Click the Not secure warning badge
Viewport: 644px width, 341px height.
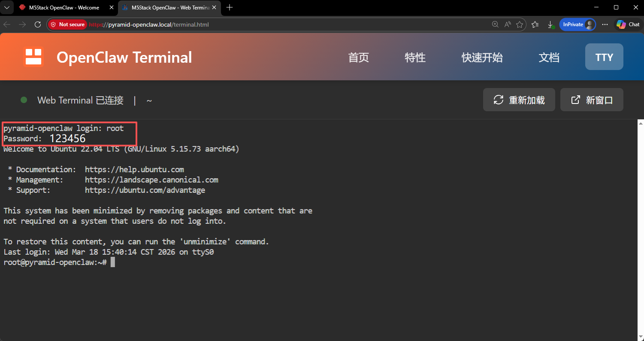click(x=67, y=24)
